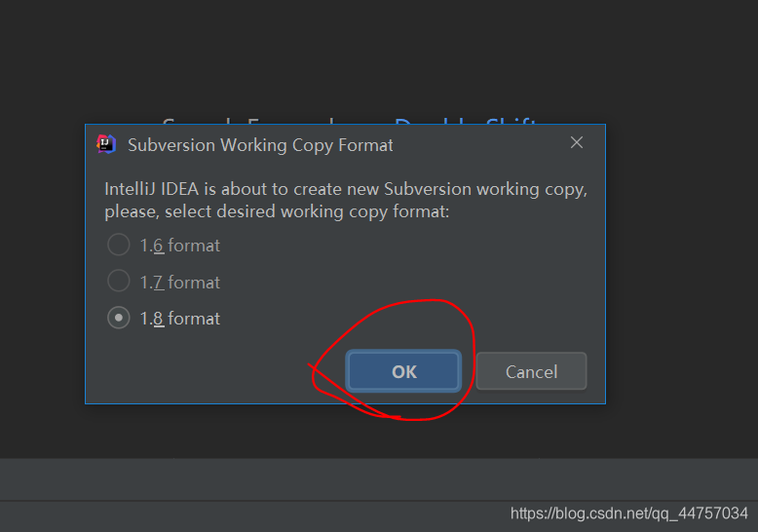Click the blog.csdn.net watermark URL
The width and height of the screenshot is (758, 532).
click(629, 513)
